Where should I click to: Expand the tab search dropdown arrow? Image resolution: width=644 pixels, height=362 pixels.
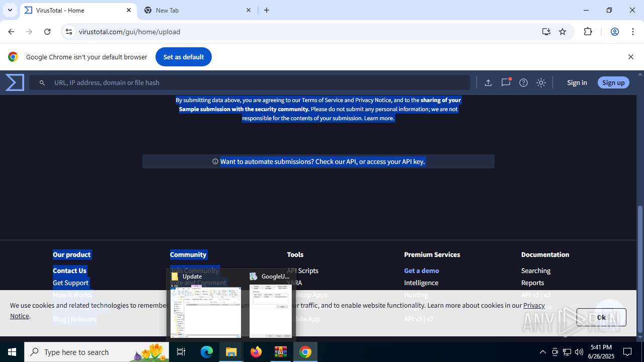coord(10,10)
